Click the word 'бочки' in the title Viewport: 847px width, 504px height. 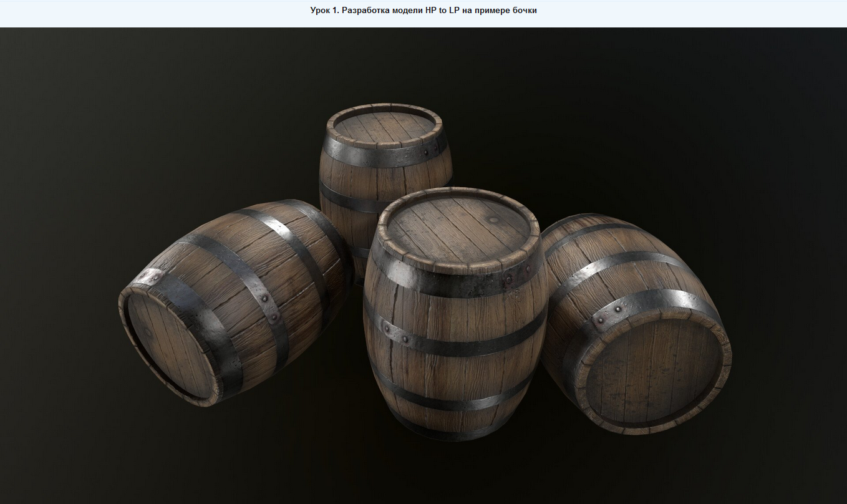pos(526,10)
